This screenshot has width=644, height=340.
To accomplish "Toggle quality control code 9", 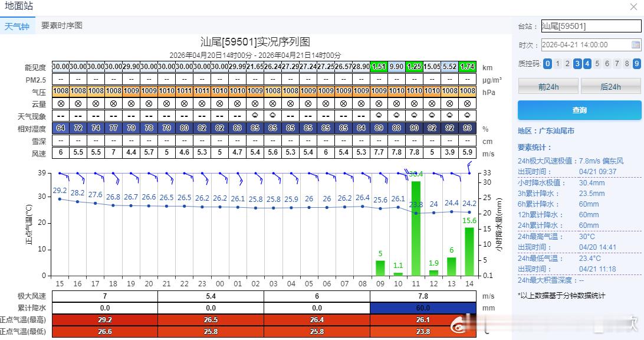I will [636, 64].
